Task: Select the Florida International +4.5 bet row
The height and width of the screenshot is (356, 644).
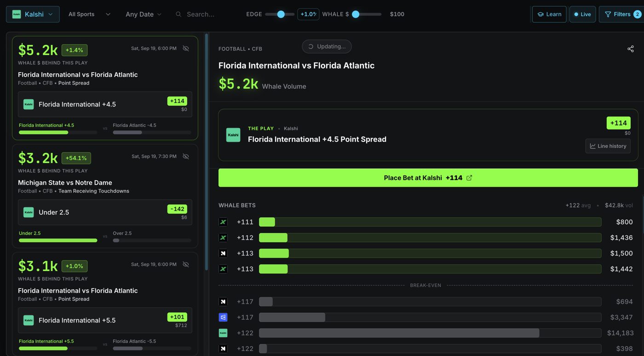Action: (x=105, y=104)
